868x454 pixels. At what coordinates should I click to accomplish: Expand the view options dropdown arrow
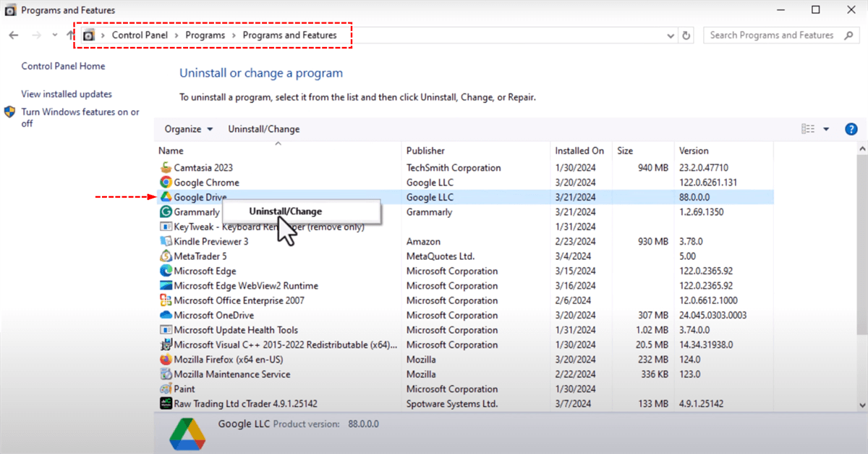[827, 129]
